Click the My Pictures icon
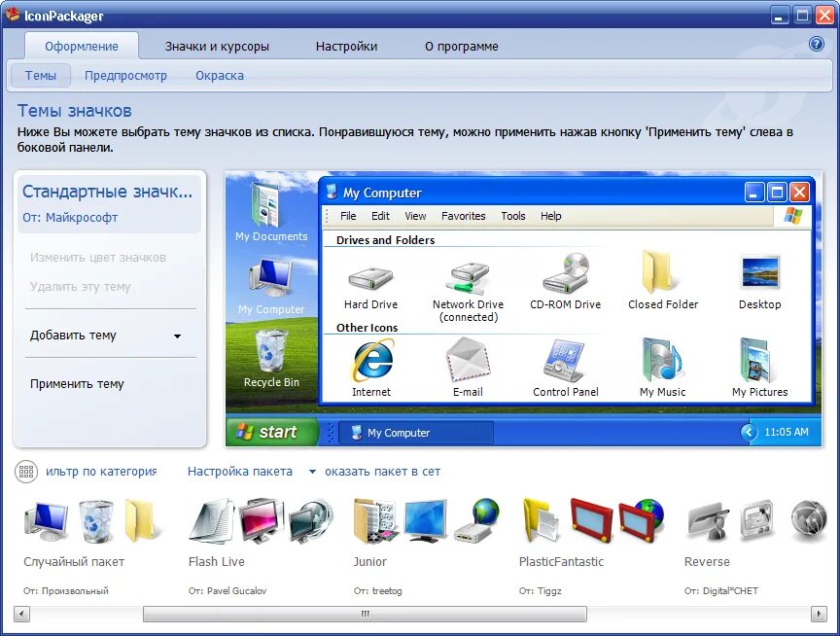Screen dimensions: 840x636 click(759, 359)
